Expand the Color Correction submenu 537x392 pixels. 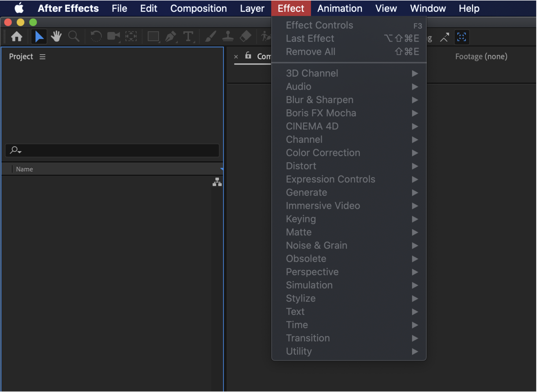tap(349, 153)
